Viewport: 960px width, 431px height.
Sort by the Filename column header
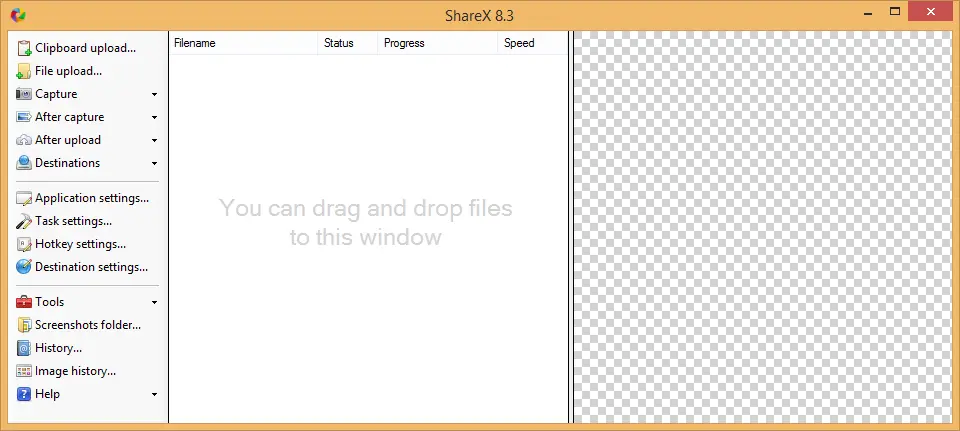click(x=243, y=43)
